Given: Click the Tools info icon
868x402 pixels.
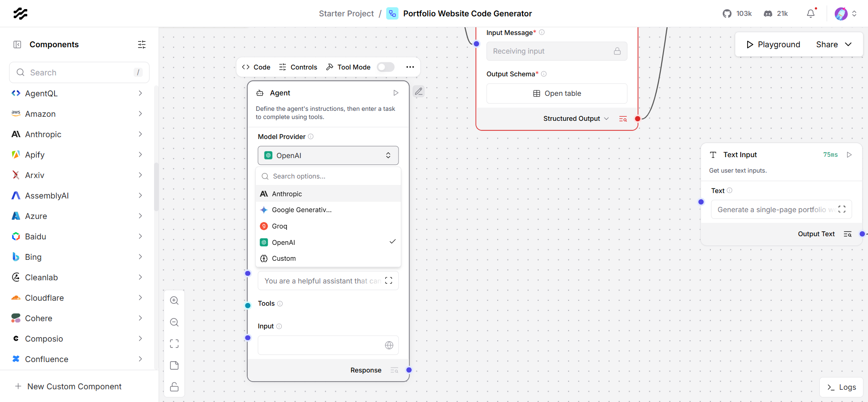Looking at the screenshot, I should click(280, 303).
